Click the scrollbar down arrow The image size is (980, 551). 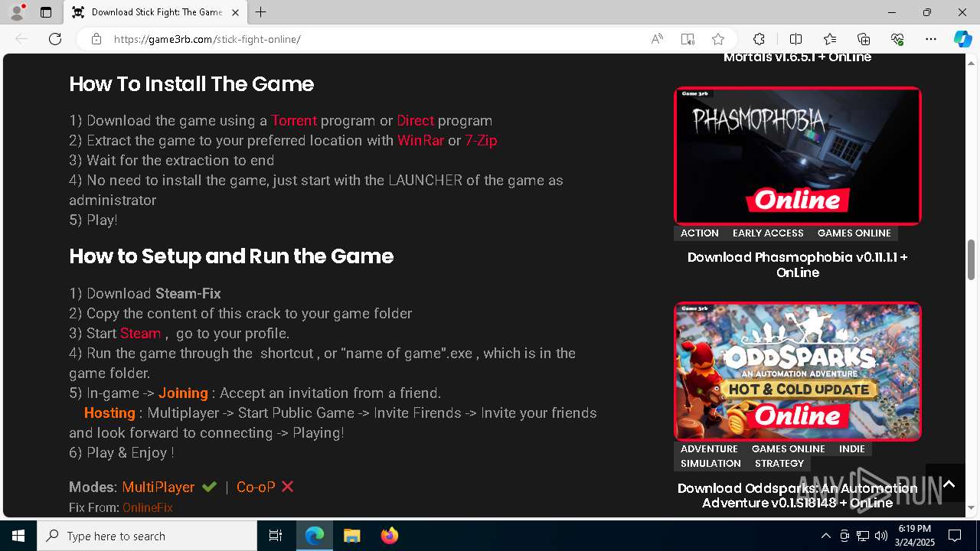pyautogui.click(x=972, y=507)
